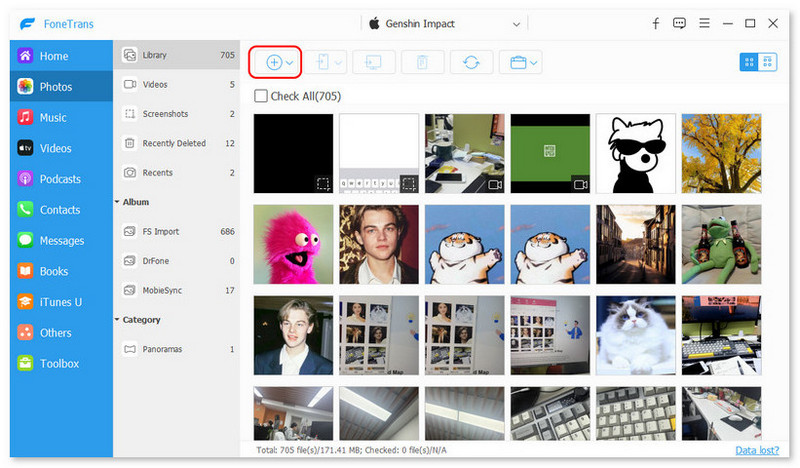Viewport: 800px width, 468px height.
Task: Open the Recently Deleted folder
Action: point(177,143)
